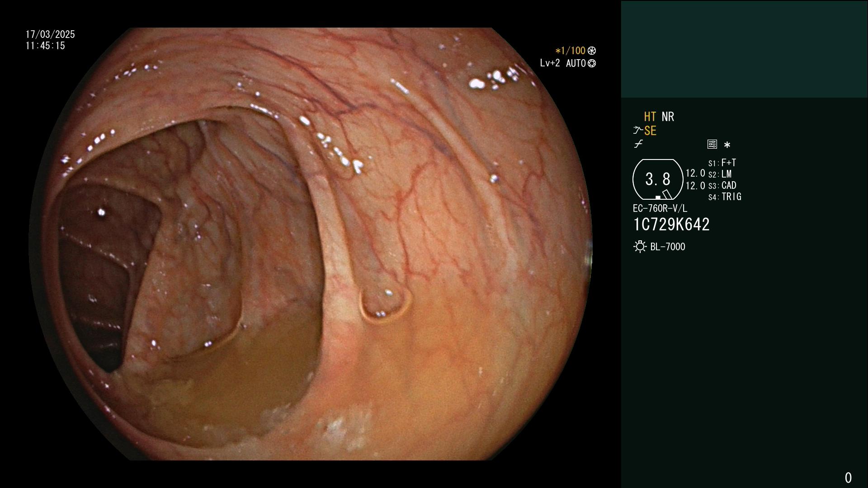Viewport: 868px width, 488px height.
Task: Click the lower 12.0 diameter value
Action: (x=695, y=186)
